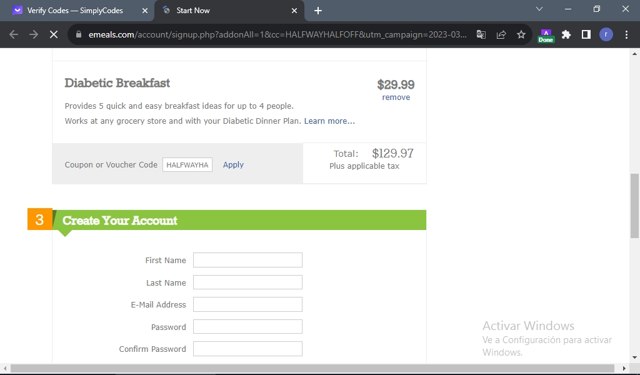Screen dimensions: 640x375
Task: Restore down the Chrome window
Action: pyautogui.click(x=597, y=9)
